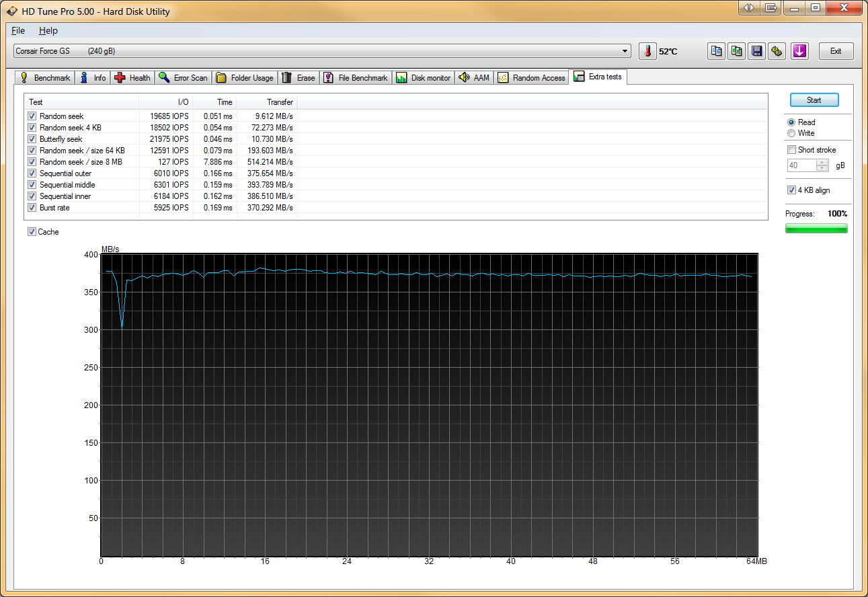
Task: Click the thermometer temperature icon
Action: pos(647,51)
